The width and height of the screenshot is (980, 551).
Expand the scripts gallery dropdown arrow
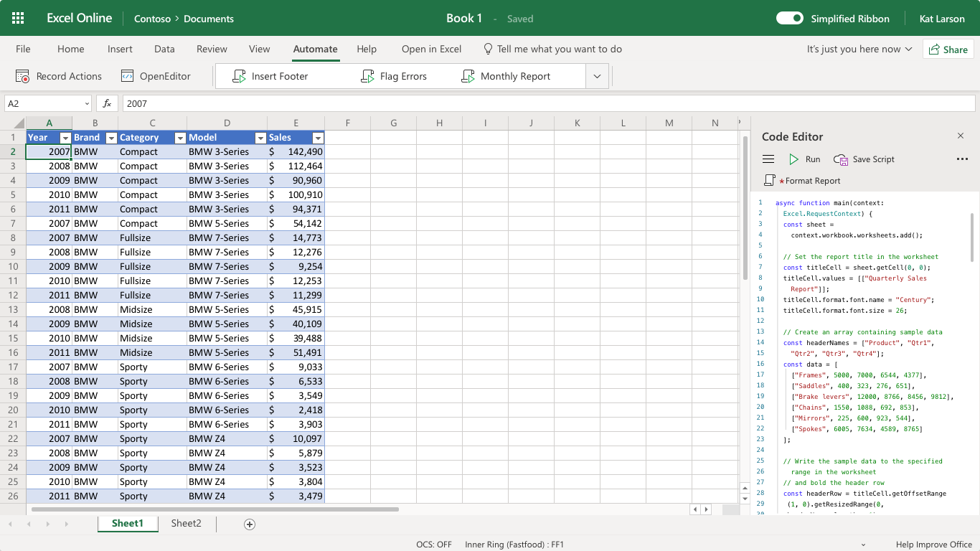click(597, 76)
